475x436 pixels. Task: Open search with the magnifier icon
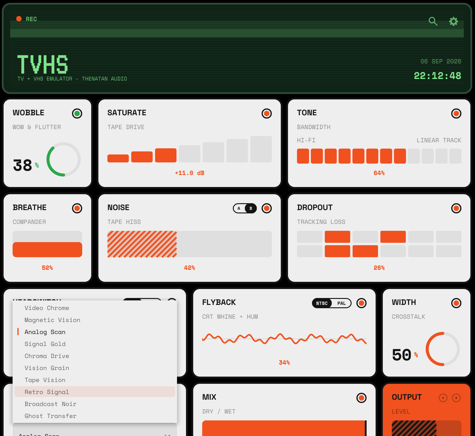click(x=433, y=22)
